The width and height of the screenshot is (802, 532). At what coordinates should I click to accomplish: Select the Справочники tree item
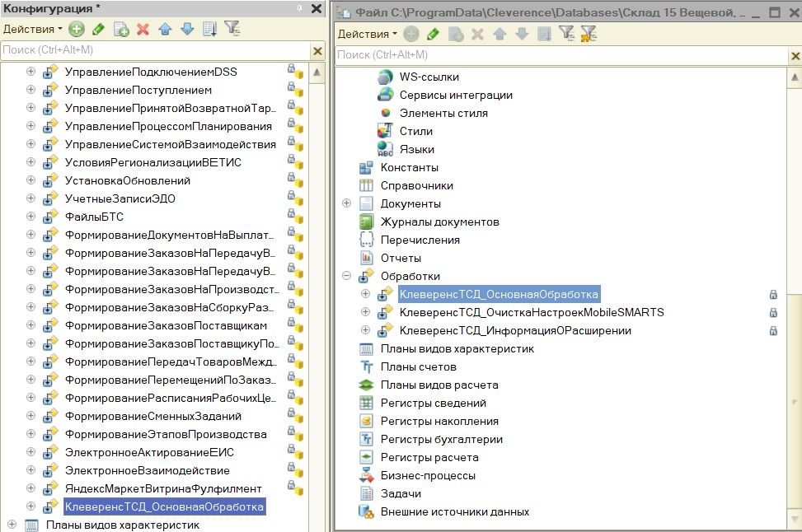pyautogui.click(x=417, y=185)
